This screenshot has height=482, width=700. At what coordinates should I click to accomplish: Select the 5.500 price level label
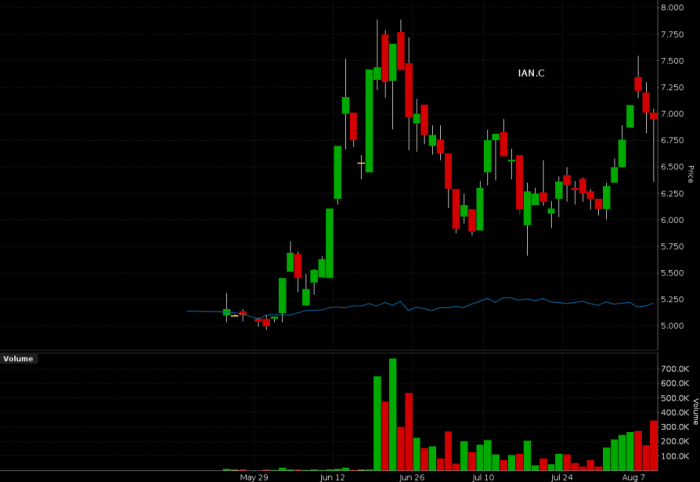[x=672, y=273]
